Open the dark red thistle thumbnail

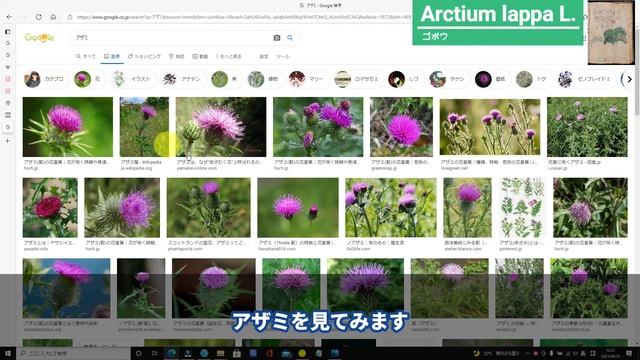(x=50, y=207)
